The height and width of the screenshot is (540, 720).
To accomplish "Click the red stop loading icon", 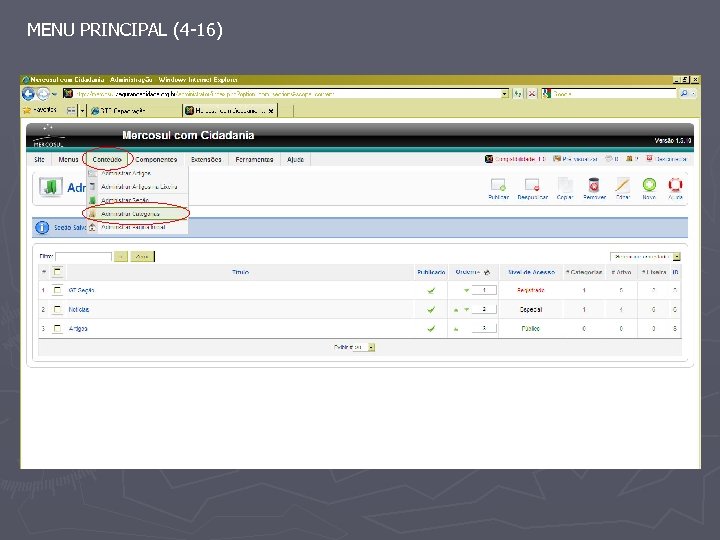I will 532,94.
